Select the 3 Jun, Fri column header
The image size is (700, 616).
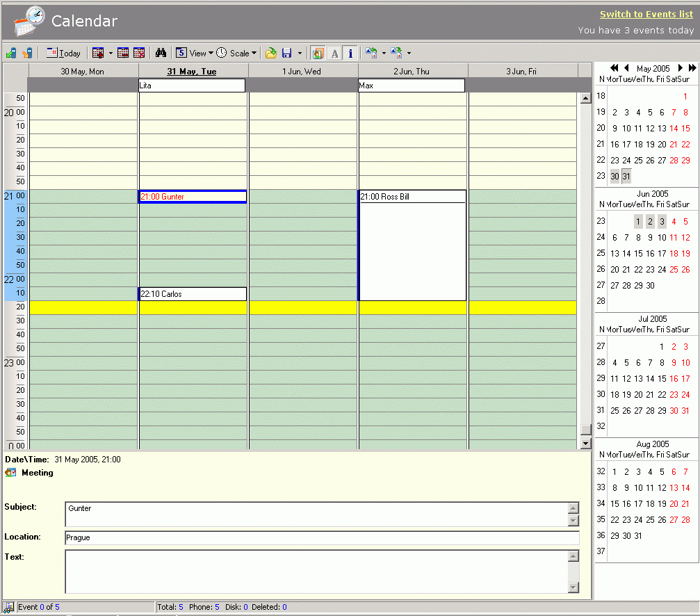[x=521, y=71]
